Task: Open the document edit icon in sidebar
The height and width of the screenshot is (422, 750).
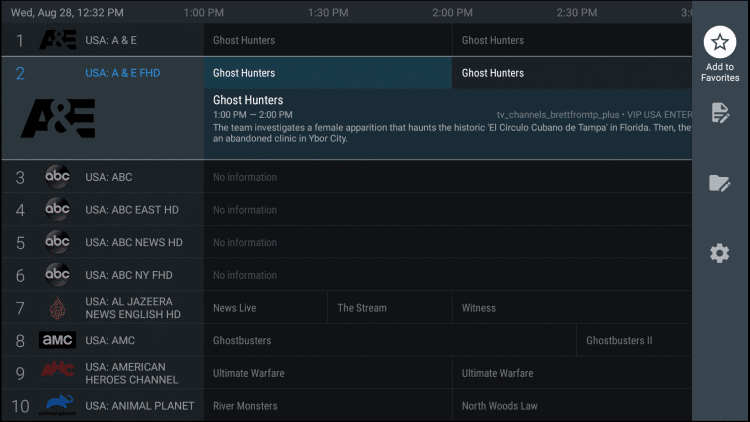Action: (x=719, y=113)
